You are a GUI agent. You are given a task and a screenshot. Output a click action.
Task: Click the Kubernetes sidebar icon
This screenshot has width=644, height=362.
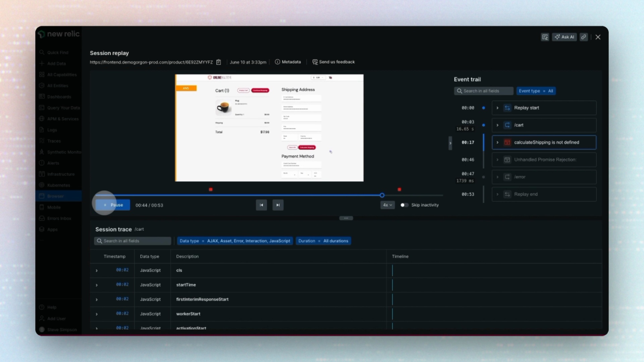point(42,185)
